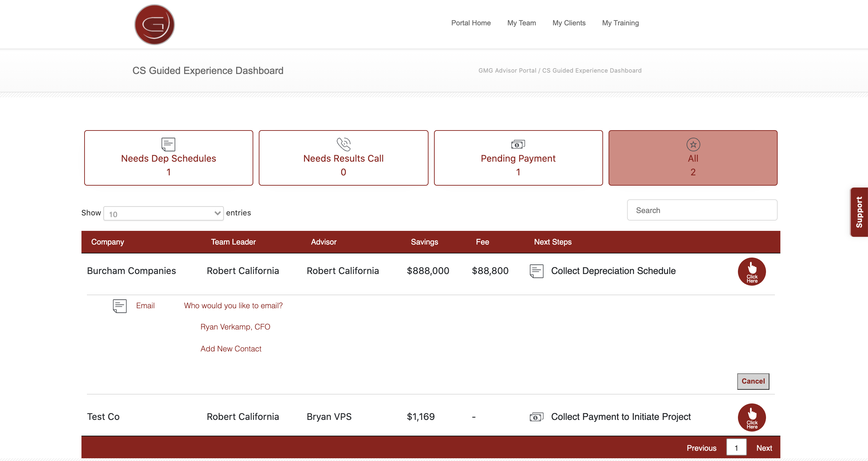
Task: Go to Portal Home menu
Action: pyautogui.click(x=471, y=23)
